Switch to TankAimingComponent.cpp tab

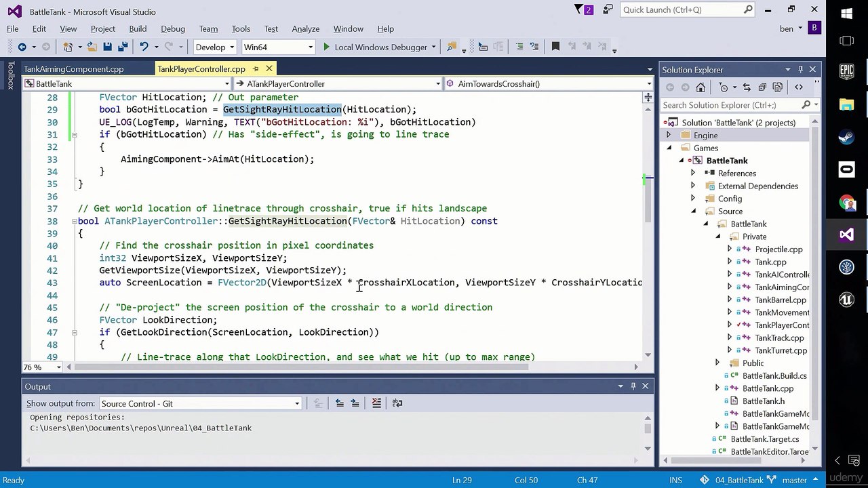(x=73, y=68)
